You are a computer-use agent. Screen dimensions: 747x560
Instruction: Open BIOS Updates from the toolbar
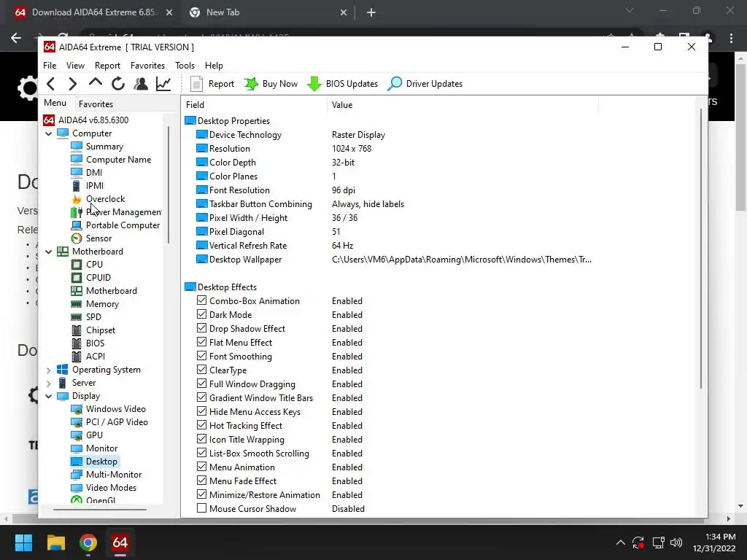click(x=343, y=84)
